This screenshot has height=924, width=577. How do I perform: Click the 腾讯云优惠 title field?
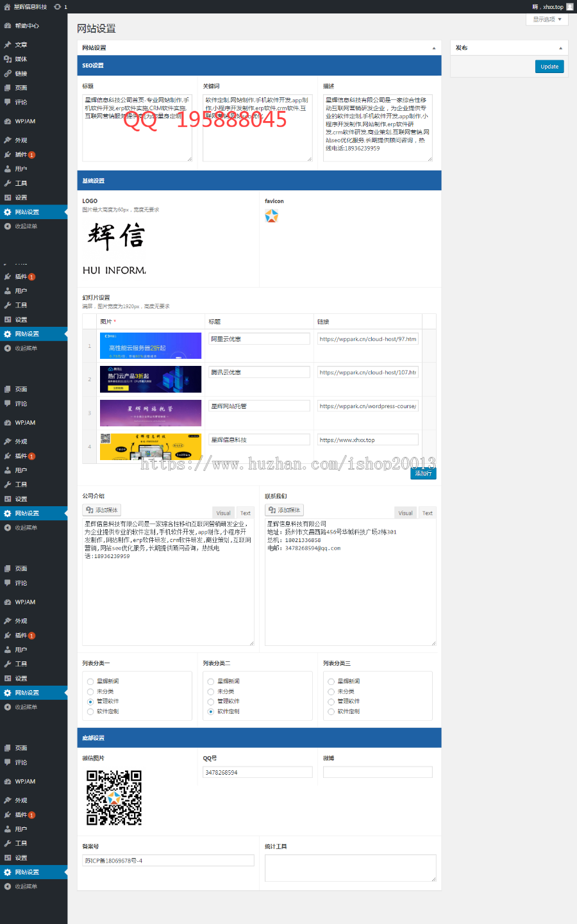[260, 372]
